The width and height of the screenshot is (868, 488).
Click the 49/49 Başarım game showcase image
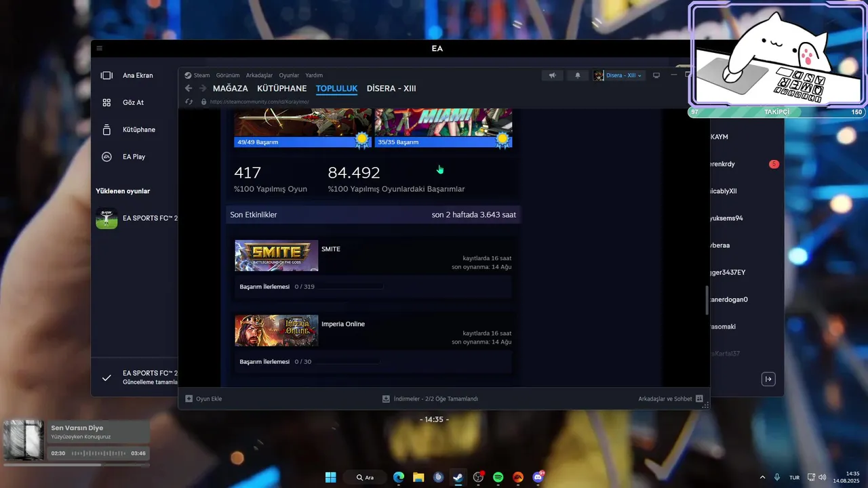pyautogui.click(x=303, y=123)
